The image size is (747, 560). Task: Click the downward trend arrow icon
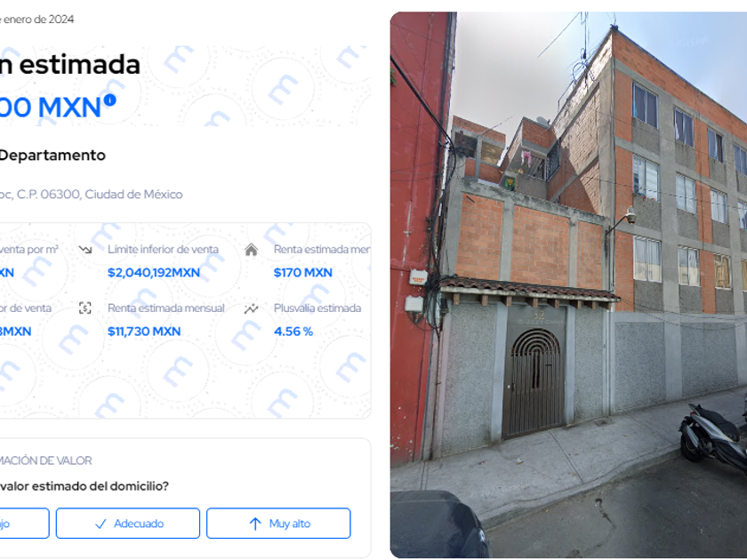click(85, 249)
